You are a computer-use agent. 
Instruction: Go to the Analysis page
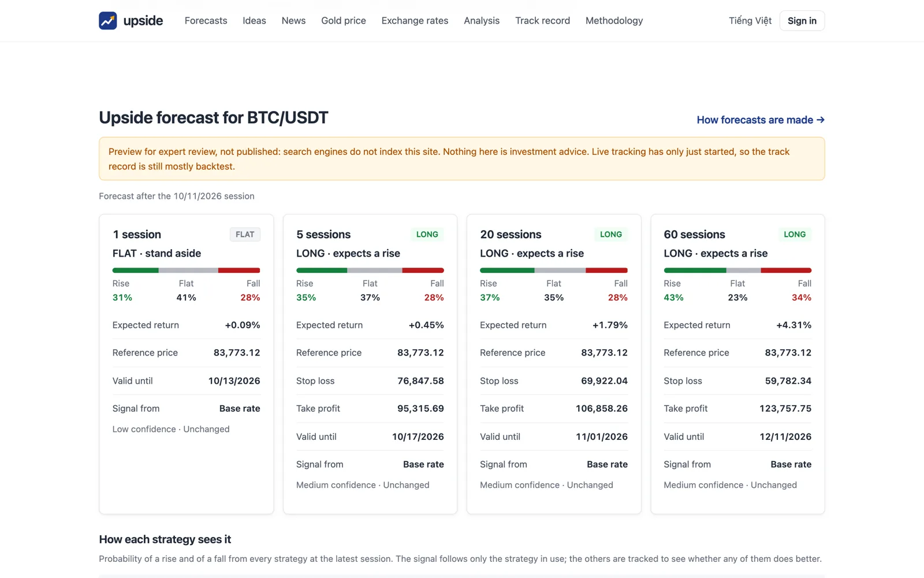tap(482, 21)
